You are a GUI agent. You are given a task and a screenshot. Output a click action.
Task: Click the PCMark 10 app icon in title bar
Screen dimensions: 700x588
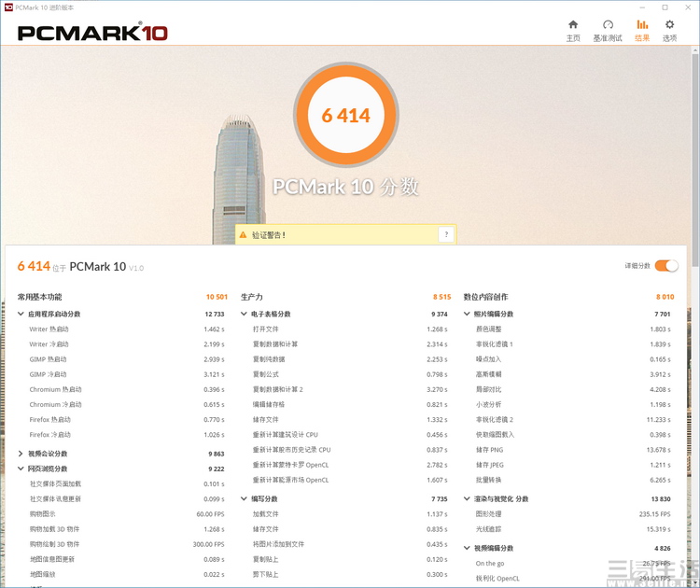point(8,7)
